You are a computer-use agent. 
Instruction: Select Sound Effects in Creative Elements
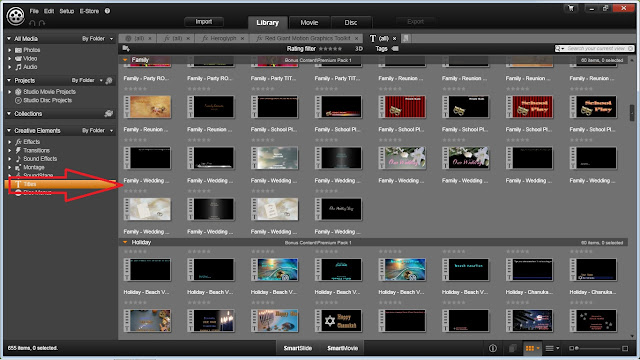pos(40,159)
